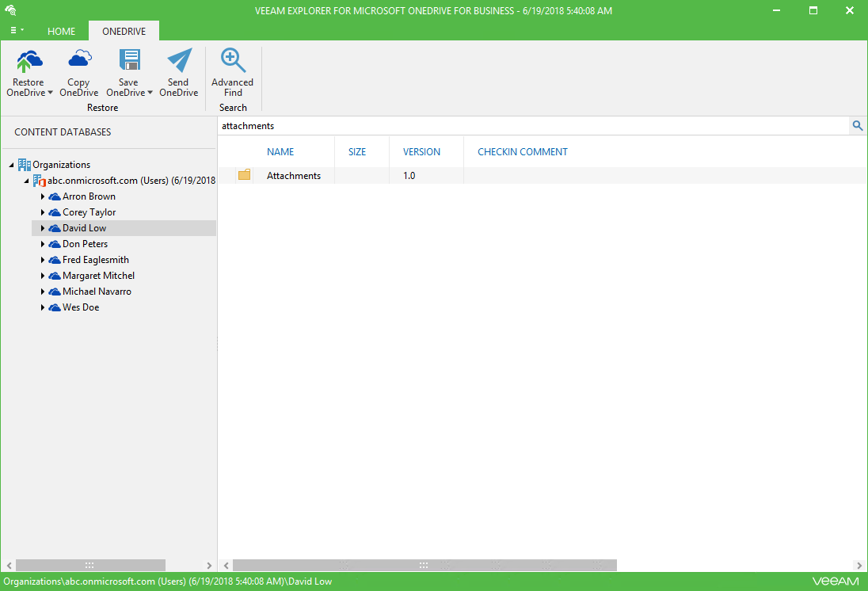This screenshot has height=591, width=868.
Task: Open the Restore OneDrive dropdown arrow
Action: tap(51, 93)
